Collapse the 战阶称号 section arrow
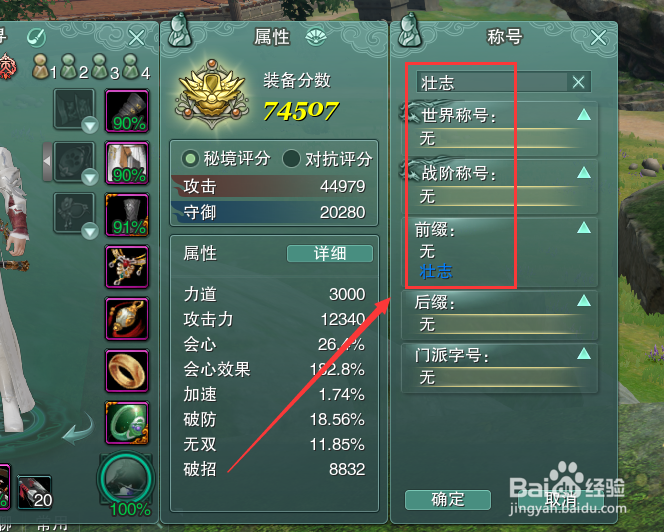This screenshot has height=532, width=664. point(584,172)
